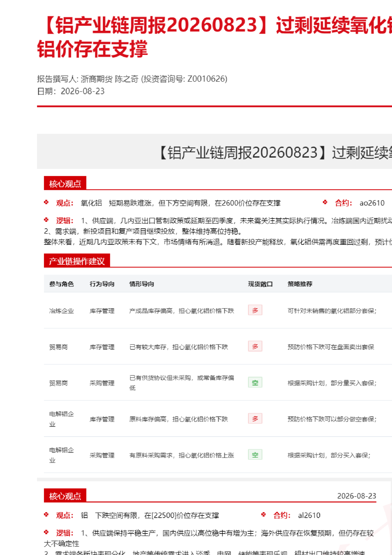
Task: Click 库存管理 cell in 冶炼企业 row
Action: click(x=102, y=311)
